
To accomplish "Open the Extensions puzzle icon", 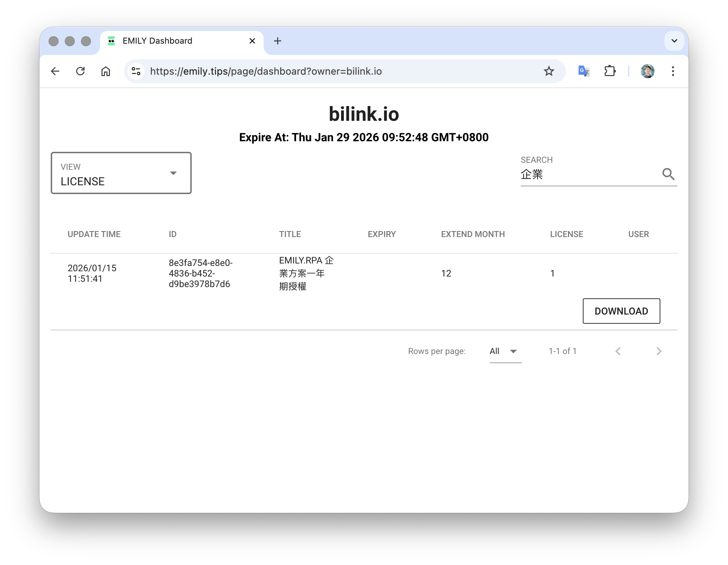I will (610, 72).
